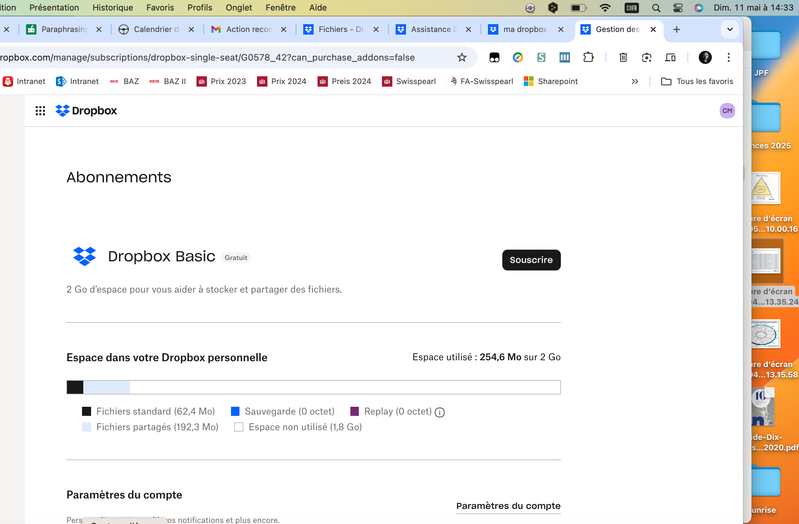Open the Prix 2024 bookmark

(x=282, y=82)
